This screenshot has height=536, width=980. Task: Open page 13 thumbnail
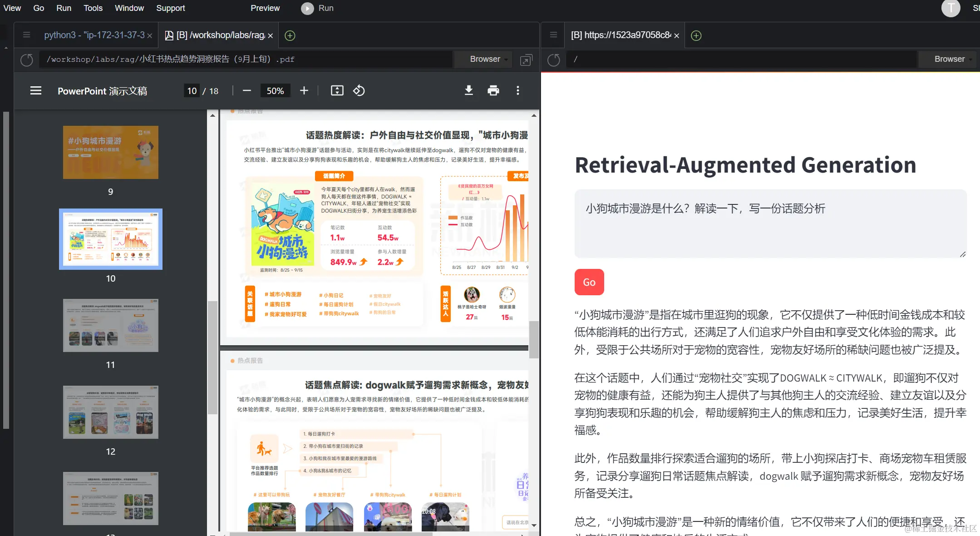111,498
